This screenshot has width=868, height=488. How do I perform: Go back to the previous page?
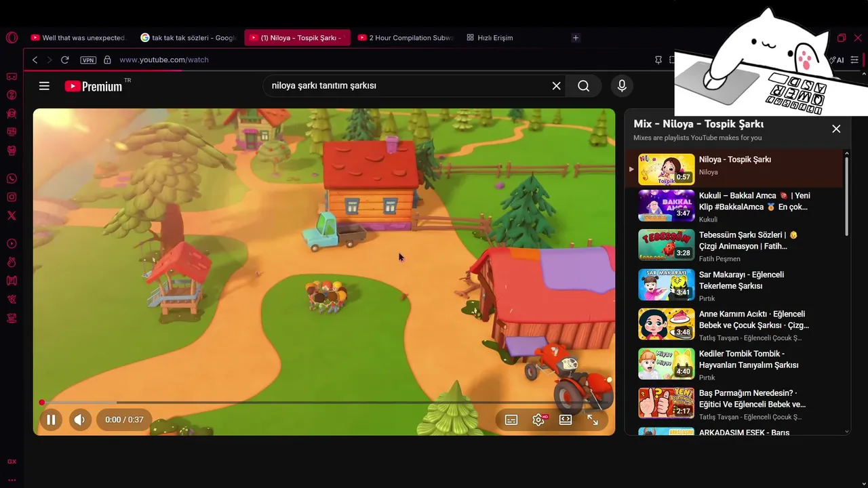pos(35,60)
